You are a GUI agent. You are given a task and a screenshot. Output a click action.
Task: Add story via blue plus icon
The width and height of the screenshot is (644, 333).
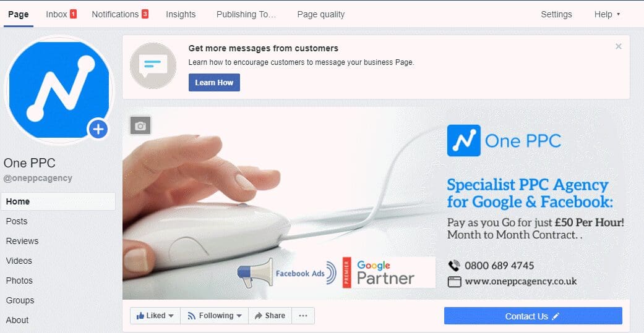[98, 130]
